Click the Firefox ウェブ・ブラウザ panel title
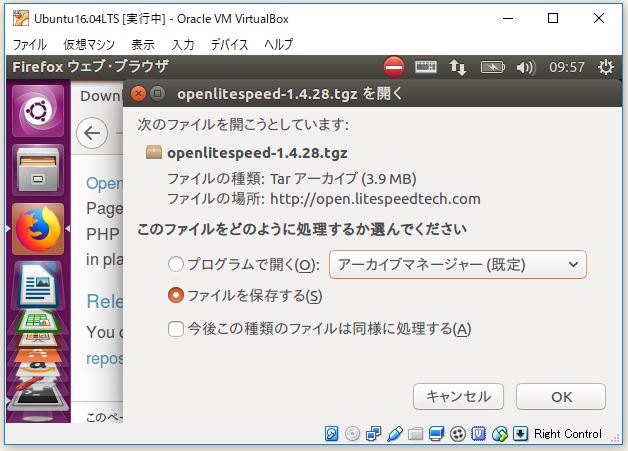Screen dimensions: 628x451 91,66
